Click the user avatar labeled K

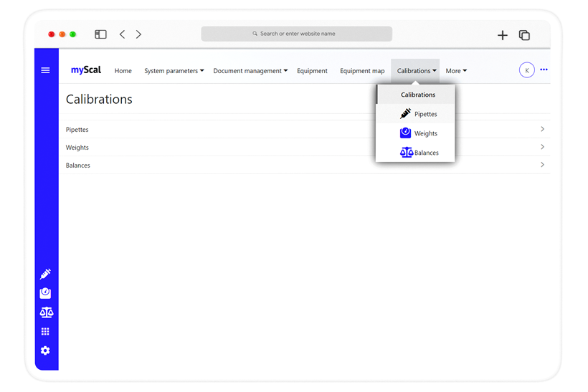(526, 70)
